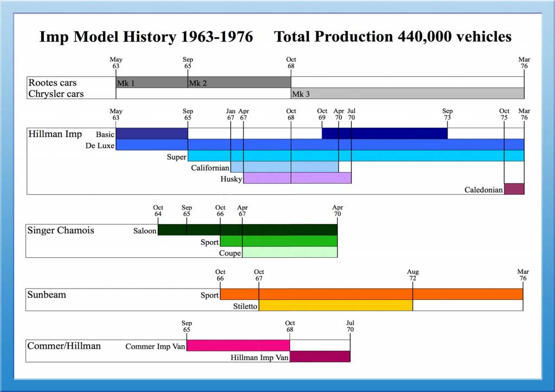Click the pink Commer Imp Van bar
The width and height of the screenshot is (555, 392).
238,345
